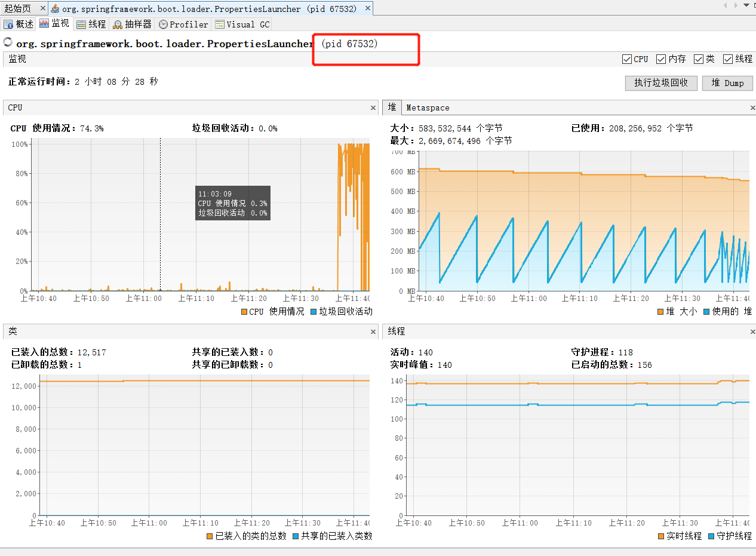Click the 堆 Dump button

coord(727,83)
